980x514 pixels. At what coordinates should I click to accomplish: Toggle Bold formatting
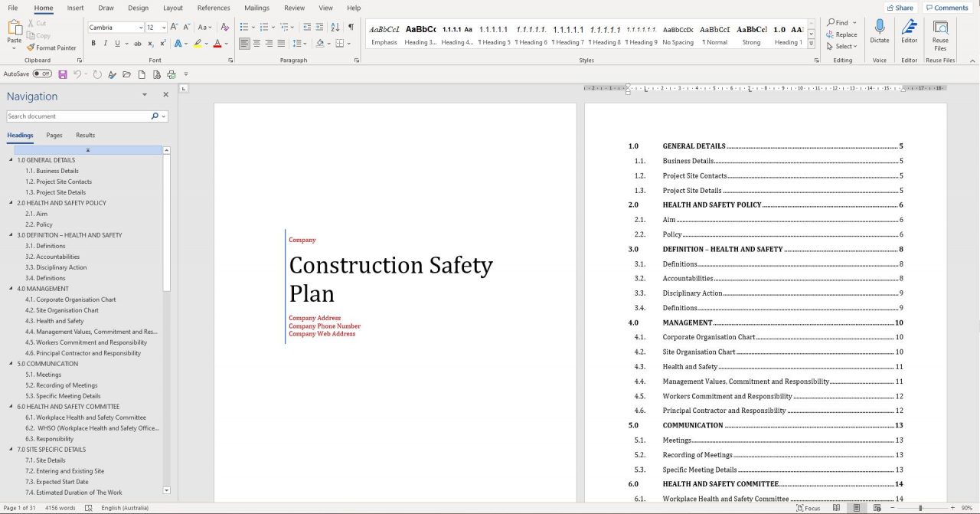click(x=93, y=43)
